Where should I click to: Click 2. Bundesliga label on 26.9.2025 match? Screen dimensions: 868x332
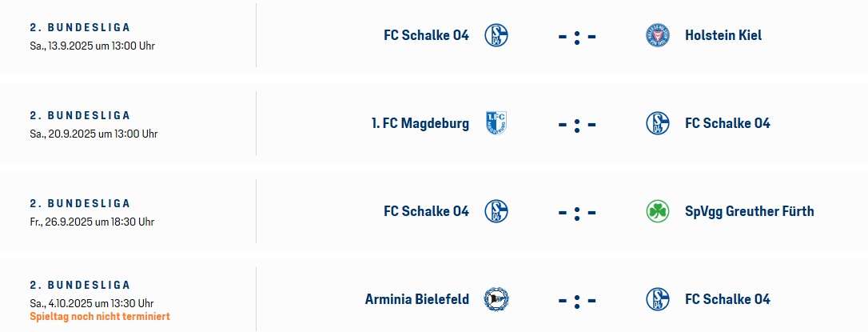(80, 203)
